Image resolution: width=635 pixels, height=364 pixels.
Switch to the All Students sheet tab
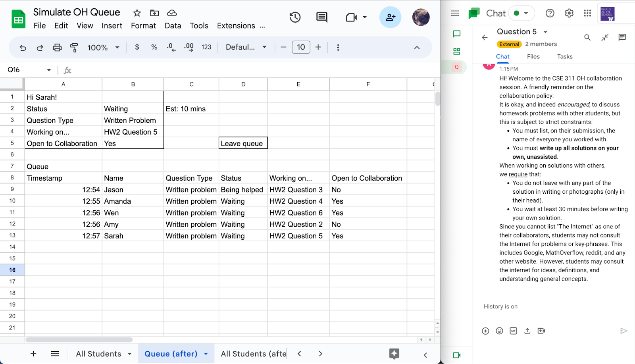[x=98, y=354]
